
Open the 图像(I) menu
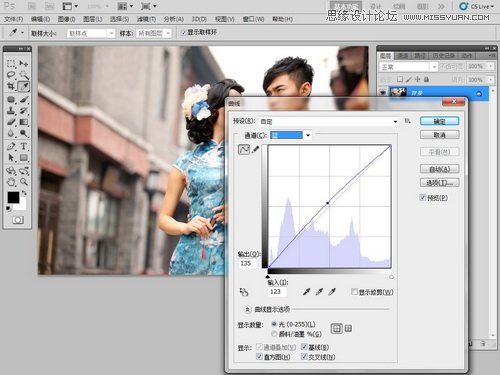point(66,19)
